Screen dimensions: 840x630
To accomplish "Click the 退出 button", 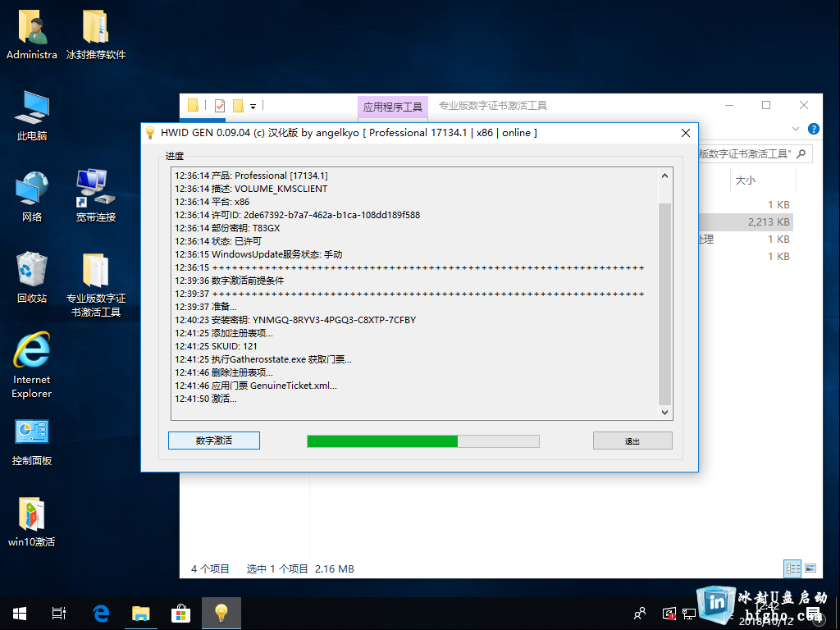I will (x=632, y=441).
